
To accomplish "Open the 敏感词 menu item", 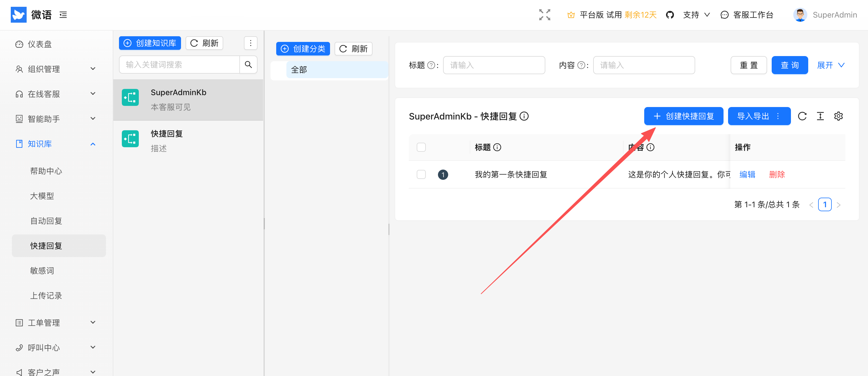I will coord(42,271).
